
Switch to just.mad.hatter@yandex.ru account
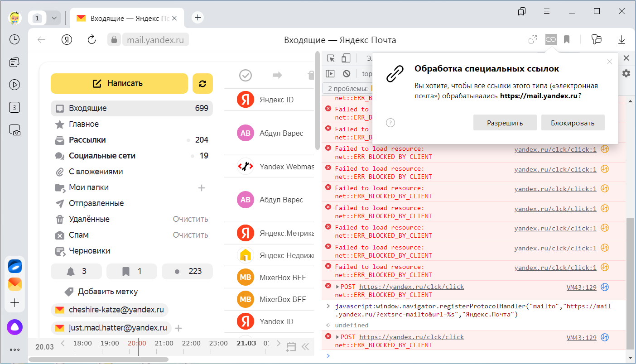[x=111, y=328]
